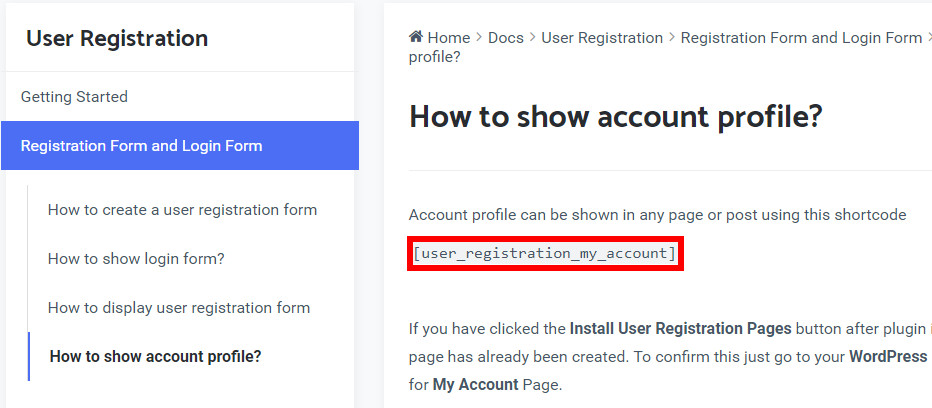This screenshot has width=932, height=408.
Task: Open Registration Form and Login Form breadcrumb
Action: (801, 38)
